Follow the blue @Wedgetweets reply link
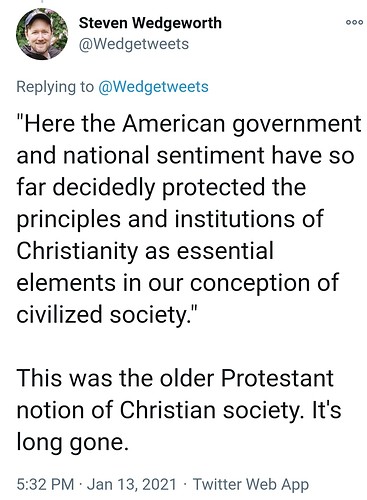The height and width of the screenshot is (500, 367). point(153,87)
